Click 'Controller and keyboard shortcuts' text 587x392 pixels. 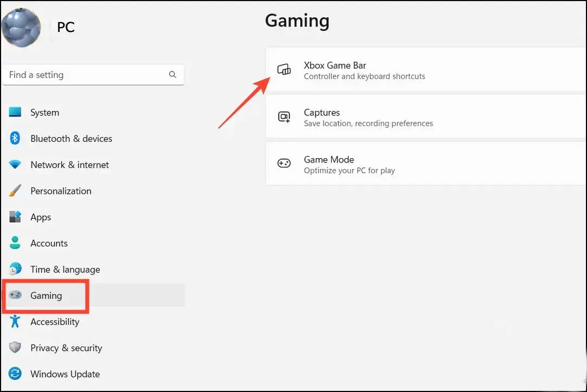364,76
